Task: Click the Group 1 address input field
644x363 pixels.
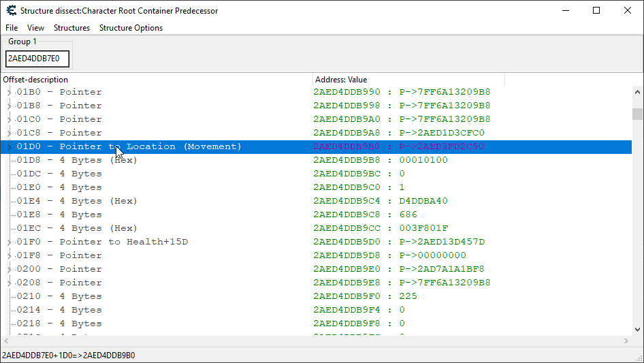Action: point(37,59)
